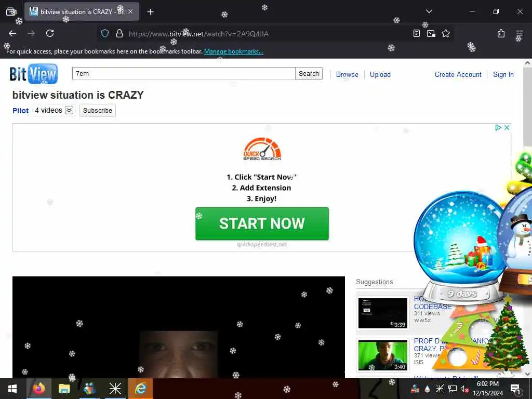Go to BitView home via logo
The image size is (532, 399).
(34, 74)
